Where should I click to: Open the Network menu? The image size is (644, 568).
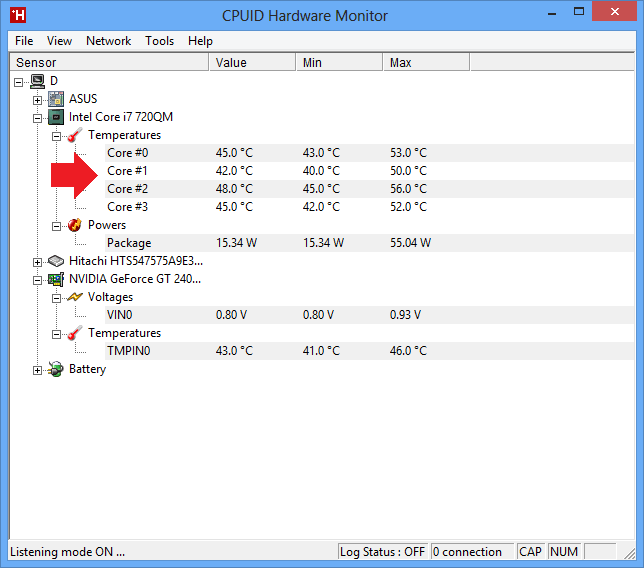tap(108, 41)
